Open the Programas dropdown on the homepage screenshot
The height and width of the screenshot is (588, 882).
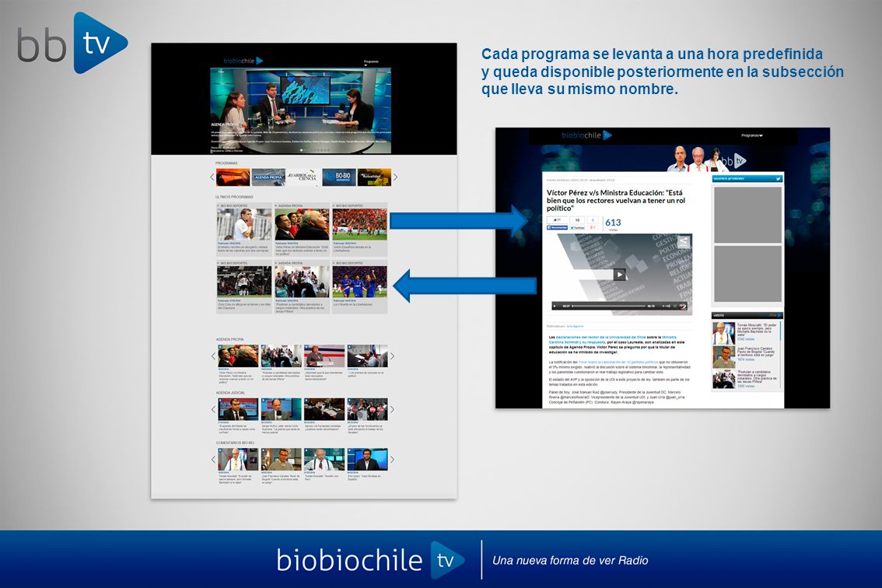tap(371, 62)
